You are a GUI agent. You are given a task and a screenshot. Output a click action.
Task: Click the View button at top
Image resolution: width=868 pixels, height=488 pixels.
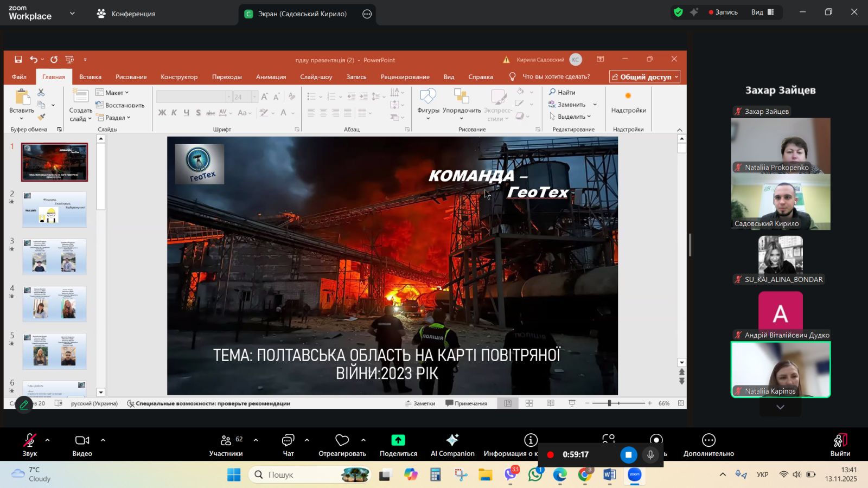pyautogui.click(x=762, y=12)
